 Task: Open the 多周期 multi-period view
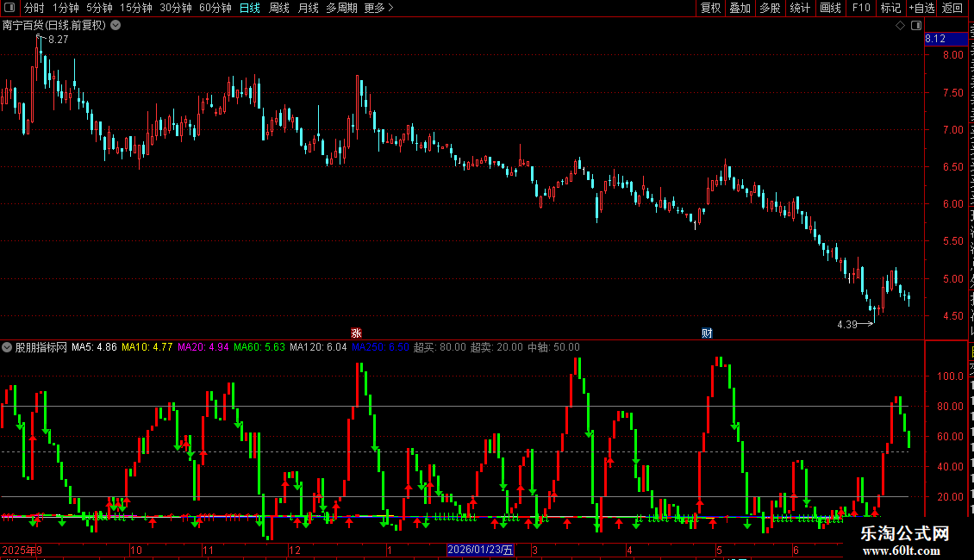[341, 8]
